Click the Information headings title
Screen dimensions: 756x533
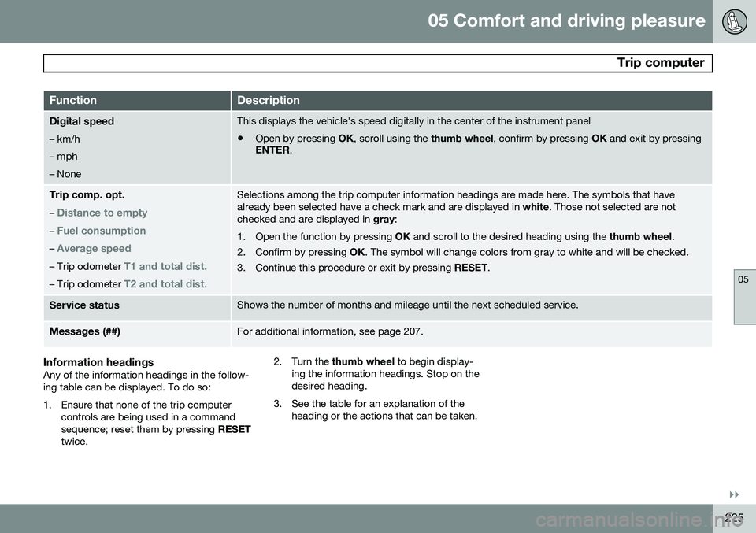[98, 362]
